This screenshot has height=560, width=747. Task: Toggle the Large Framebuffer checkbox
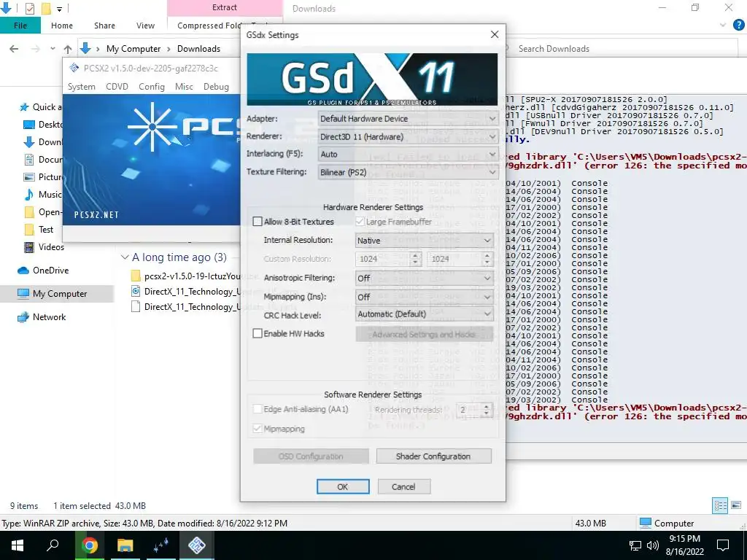tap(360, 222)
